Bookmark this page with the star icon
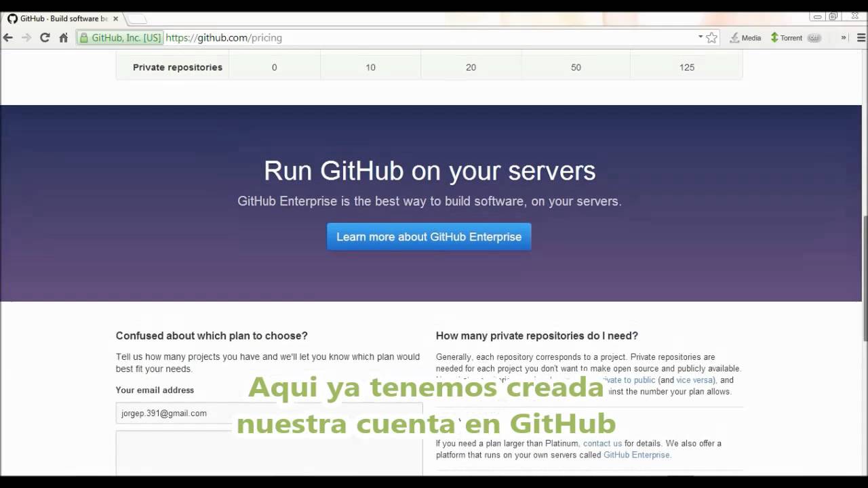Screen dimensions: 868x488 (711, 38)
